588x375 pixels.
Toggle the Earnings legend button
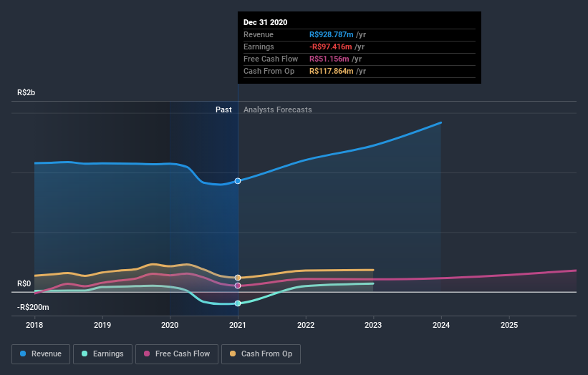tap(102, 354)
